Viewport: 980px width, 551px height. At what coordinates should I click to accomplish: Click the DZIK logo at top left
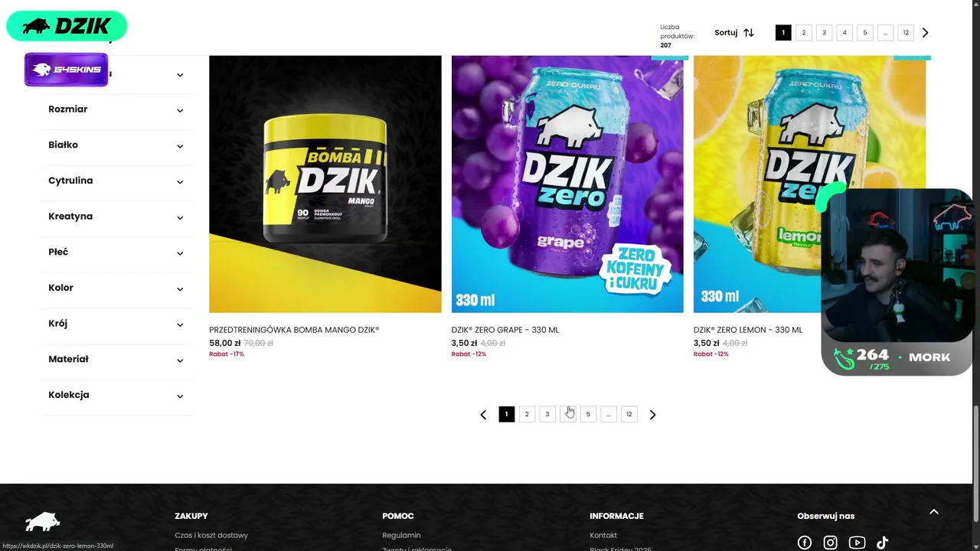(x=67, y=26)
